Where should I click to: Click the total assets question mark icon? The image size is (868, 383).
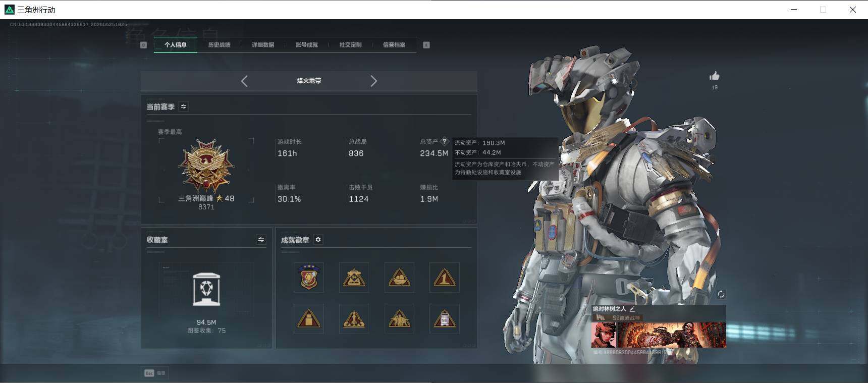click(445, 141)
